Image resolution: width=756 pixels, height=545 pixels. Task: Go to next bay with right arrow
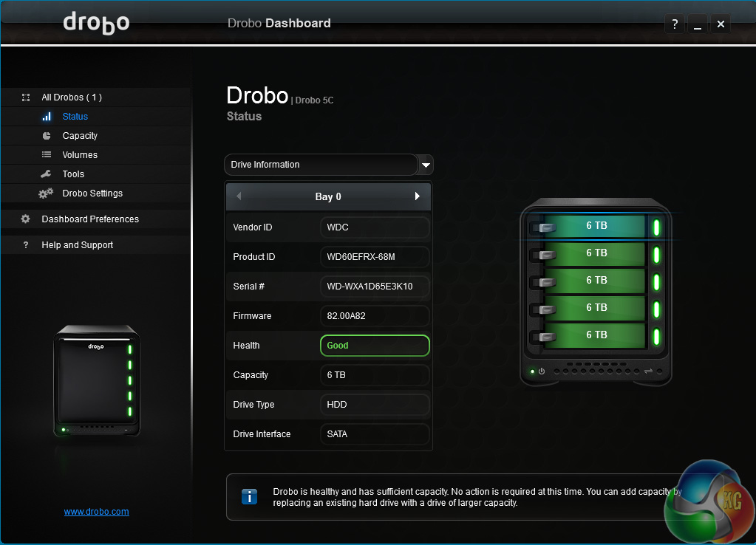(x=418, y=196)
